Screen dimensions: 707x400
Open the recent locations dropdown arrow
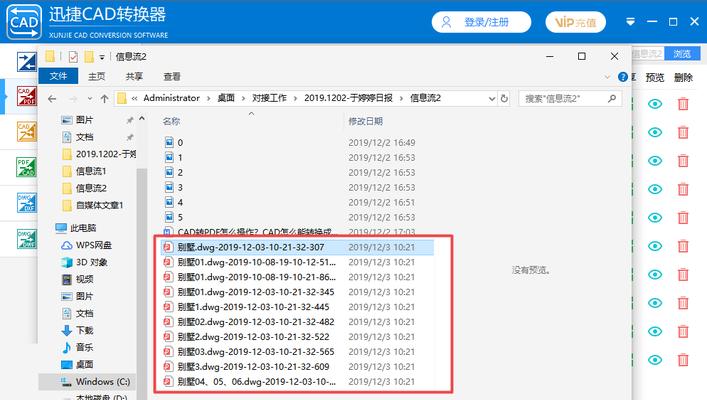(90, 98)
